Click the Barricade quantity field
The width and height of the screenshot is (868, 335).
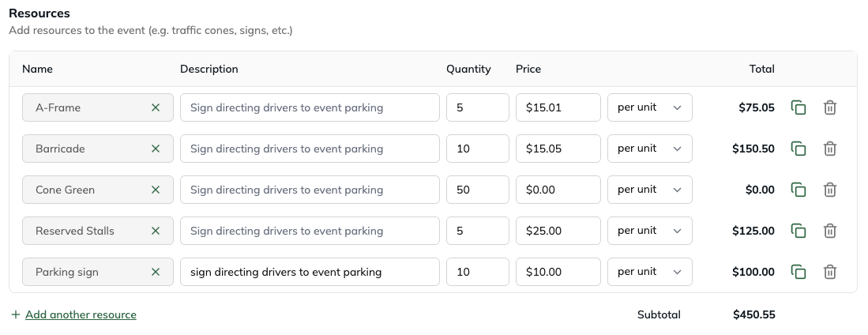(x=477, y=149)
